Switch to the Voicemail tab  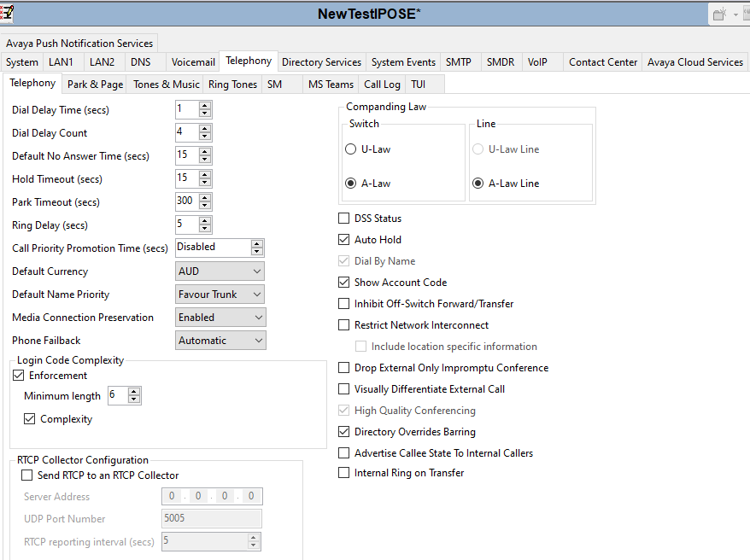[x=193, y=62]
